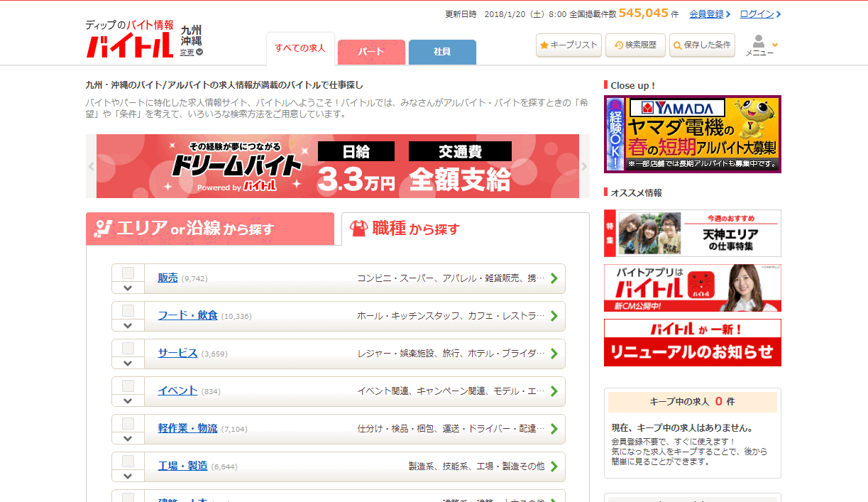The height and width of the screenshot is (502, 868).
Task: Expand the 工場・製造 subcategory list
Action: click(128, 476)
